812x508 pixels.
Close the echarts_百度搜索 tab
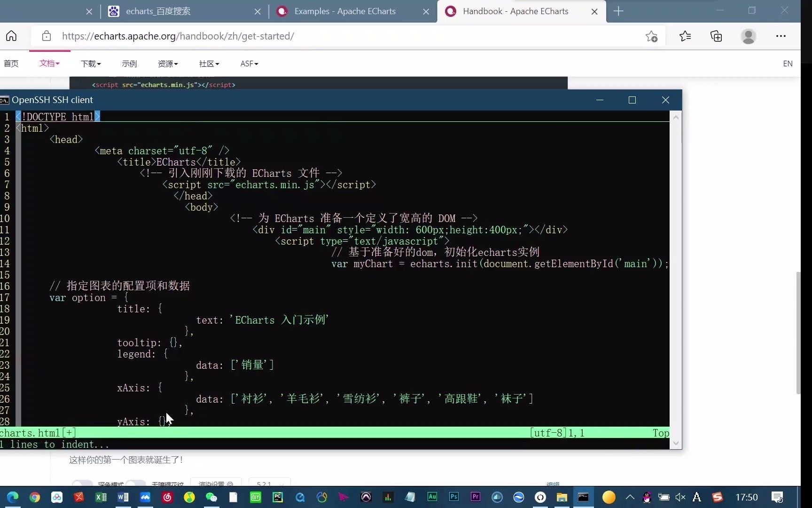coord(258,12)
